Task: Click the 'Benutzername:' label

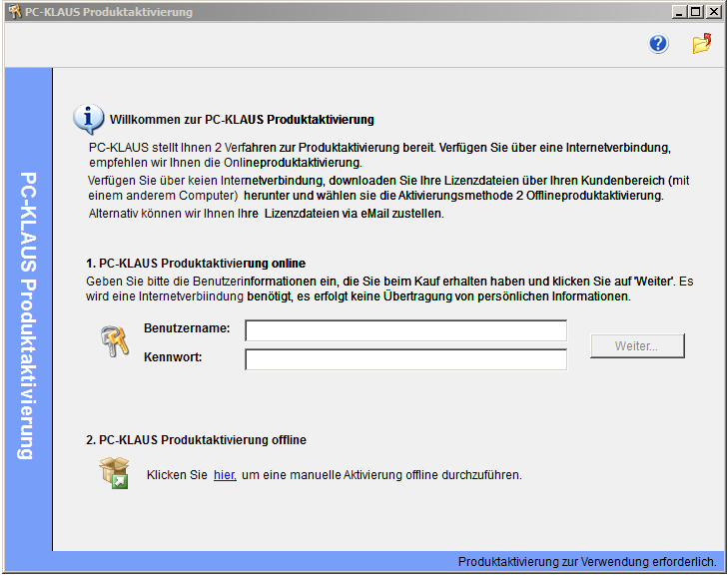Action: coord(187,328)
